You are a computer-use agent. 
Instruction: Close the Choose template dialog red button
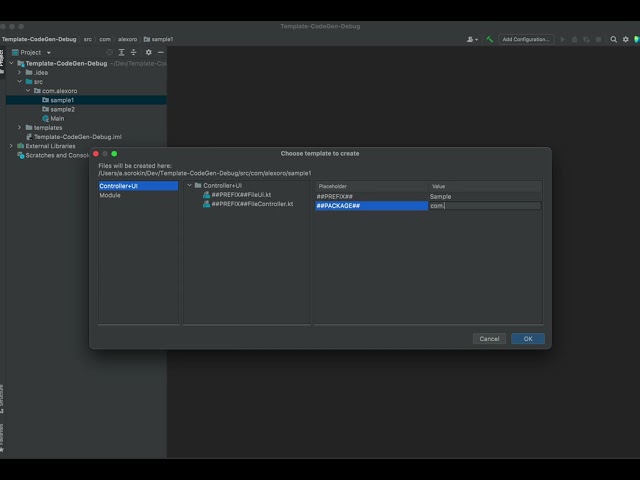[x=96, y=153]
